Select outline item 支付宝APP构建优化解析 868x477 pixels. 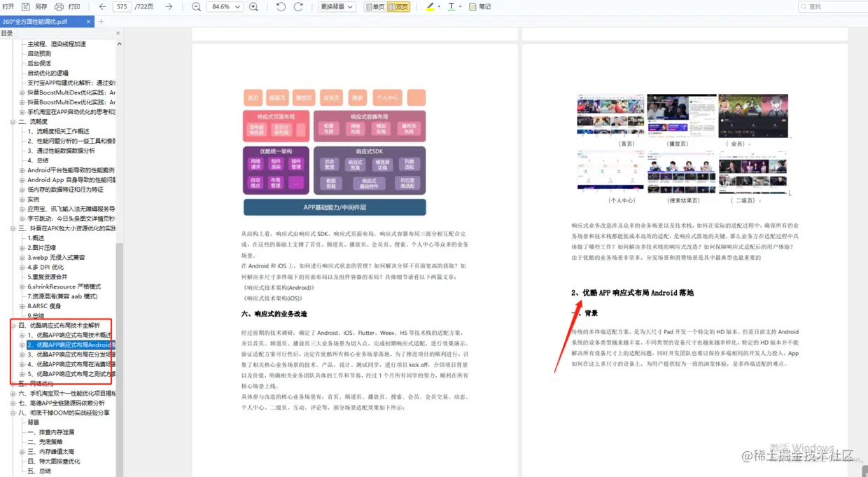(71, 83)
